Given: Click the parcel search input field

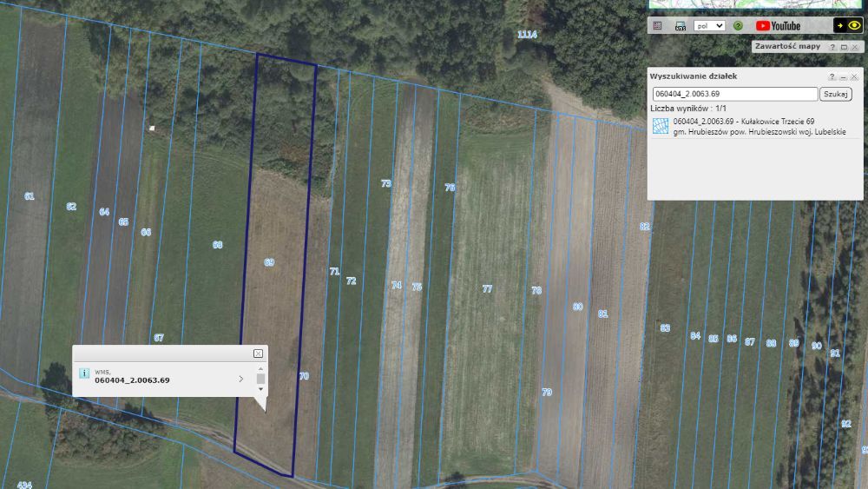Looking at the screenshot, I should point(734,94).
